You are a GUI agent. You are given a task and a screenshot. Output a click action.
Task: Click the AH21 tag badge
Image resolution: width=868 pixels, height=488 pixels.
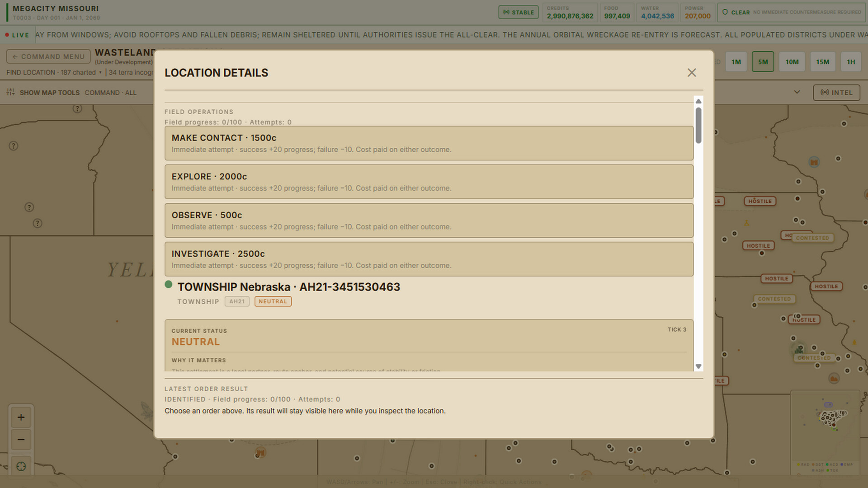point(237,301)
